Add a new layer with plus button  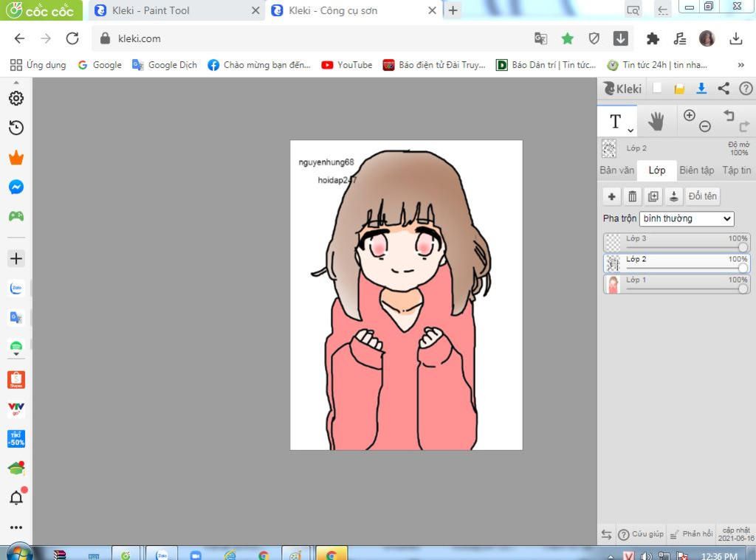click(x=611, y=196)
